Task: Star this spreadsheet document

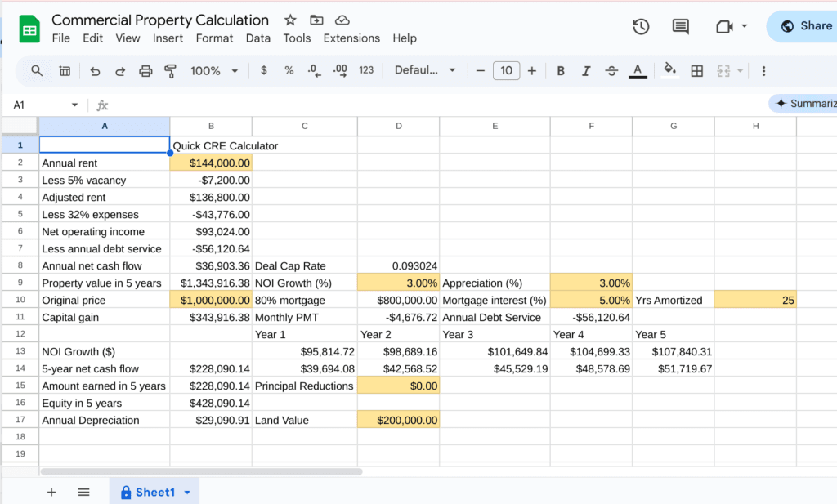Action: (290, 20)
